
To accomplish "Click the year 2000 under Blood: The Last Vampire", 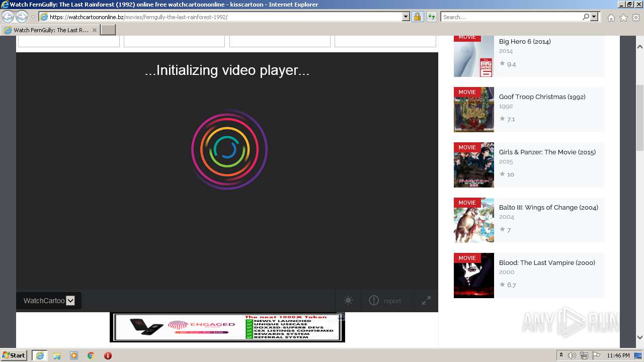I will [507, 272].
